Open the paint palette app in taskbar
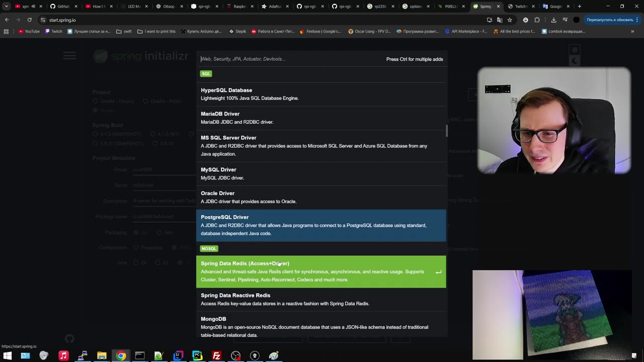644x362 pixels. 274,355
